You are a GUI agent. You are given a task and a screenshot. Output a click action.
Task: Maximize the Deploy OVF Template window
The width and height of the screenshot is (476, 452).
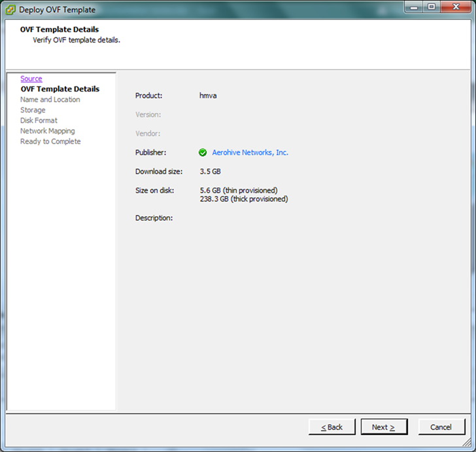point(432,7)
